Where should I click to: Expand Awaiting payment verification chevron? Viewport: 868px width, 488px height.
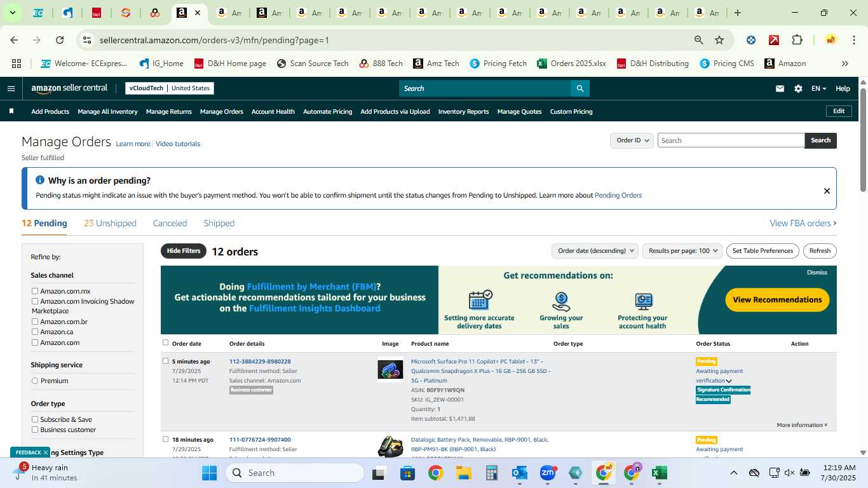[729, 381]
